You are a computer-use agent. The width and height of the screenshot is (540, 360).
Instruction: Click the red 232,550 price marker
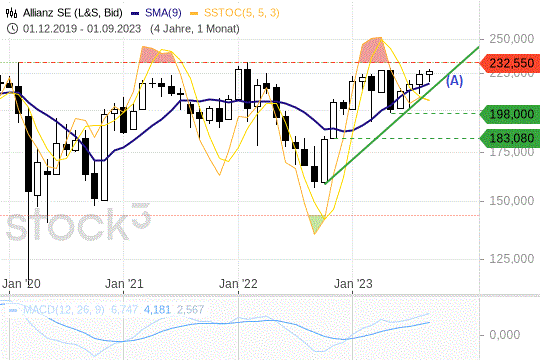[510, 63]
